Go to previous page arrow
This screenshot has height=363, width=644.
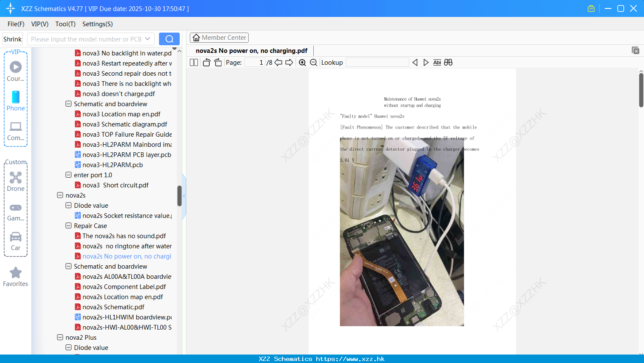(x=278, y=63)
